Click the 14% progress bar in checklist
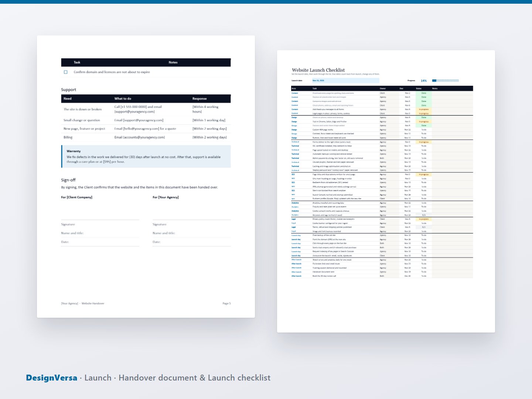This screenshot has height=399, width=532. 446,81
